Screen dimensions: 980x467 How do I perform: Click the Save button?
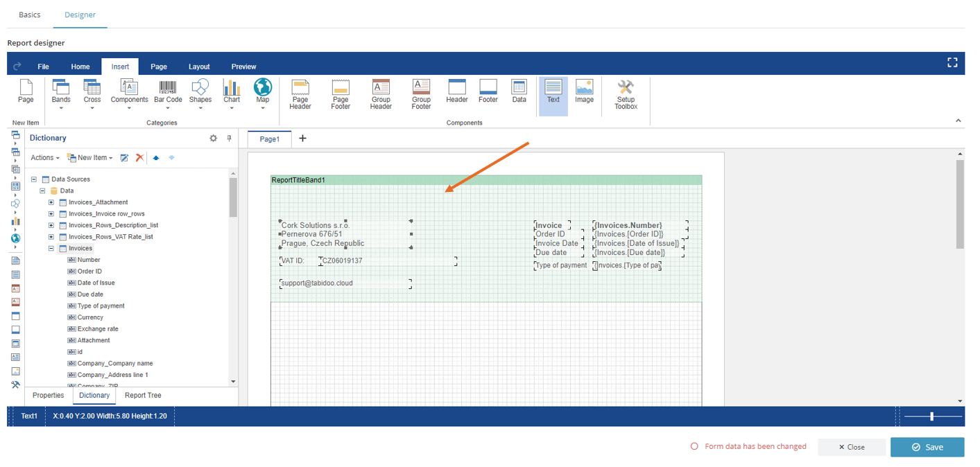(x=927, y=447)
